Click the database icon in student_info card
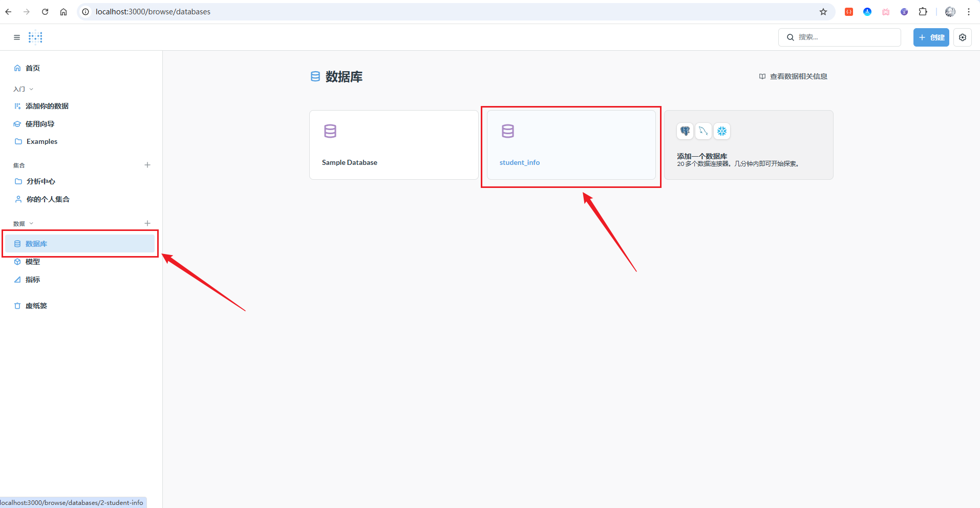980x508 pixels. (507, 131)
